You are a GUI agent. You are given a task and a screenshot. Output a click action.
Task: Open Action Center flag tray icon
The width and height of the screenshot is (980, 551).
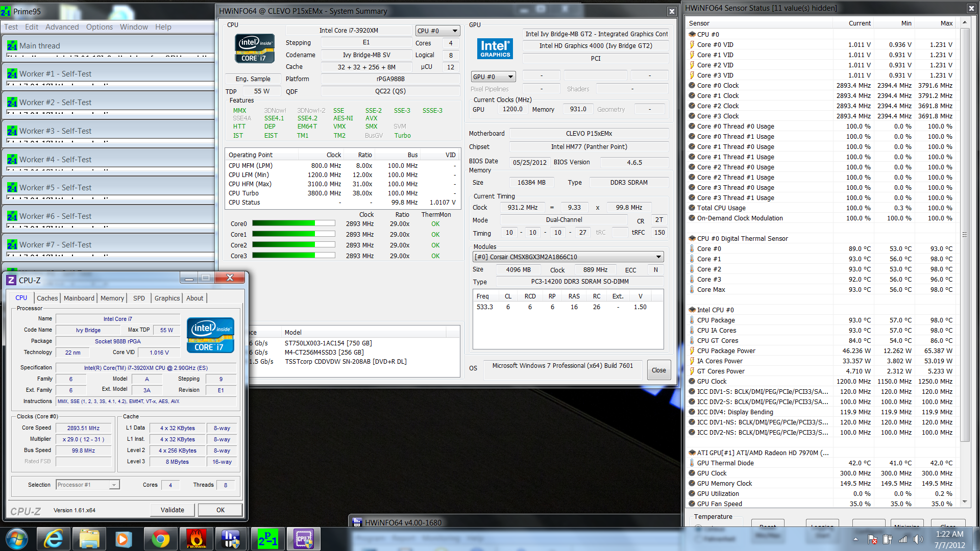[872, 539]
